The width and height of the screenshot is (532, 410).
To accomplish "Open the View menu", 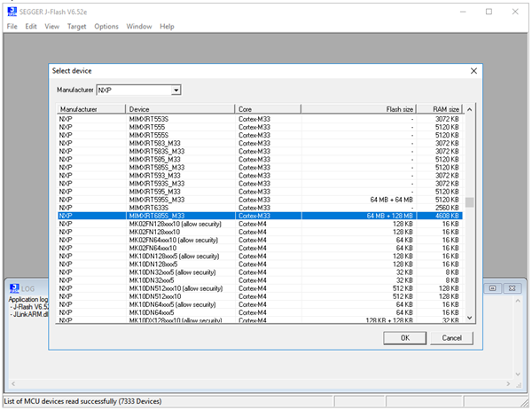I will (x=52, y=27).
